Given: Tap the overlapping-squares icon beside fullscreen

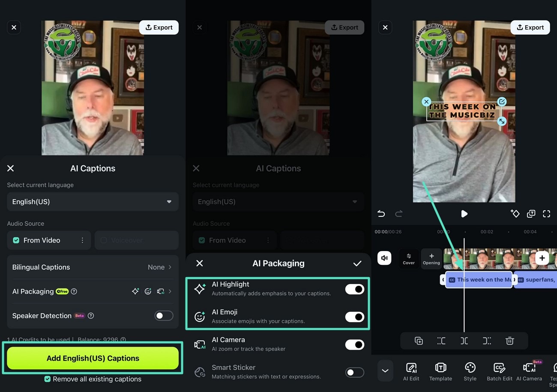Looking at the screenshot, I should pos(531,214).
